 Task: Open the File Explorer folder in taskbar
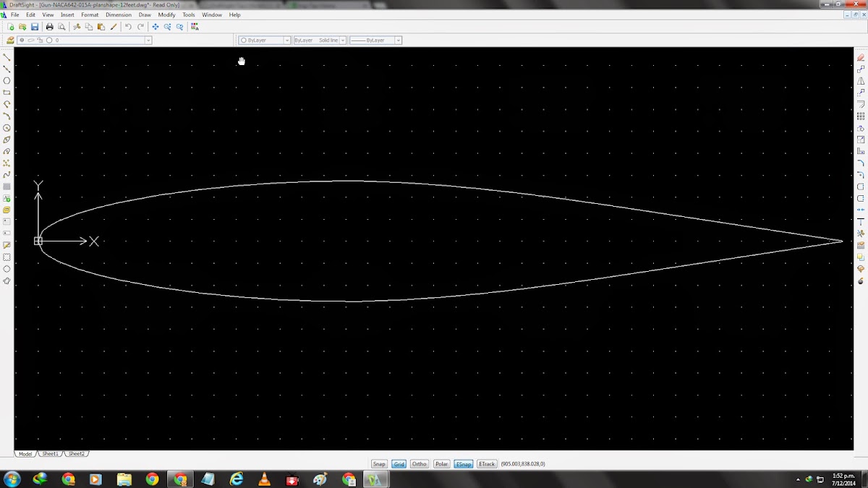[124, 479]
